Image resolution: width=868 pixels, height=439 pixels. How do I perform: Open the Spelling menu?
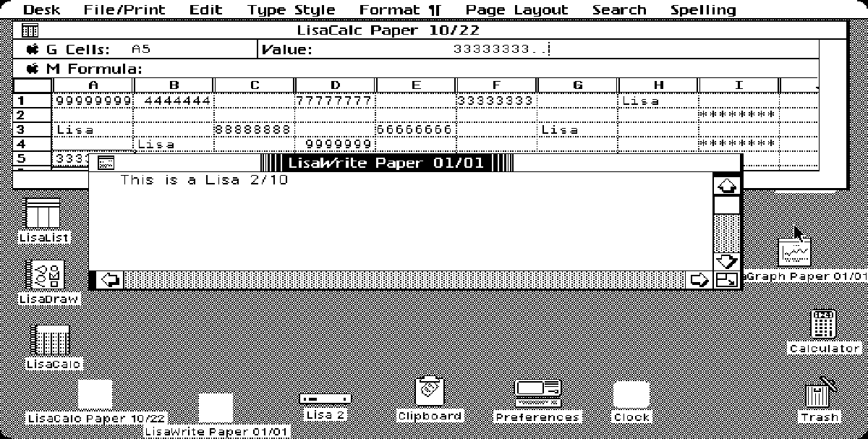coord(703,9)
